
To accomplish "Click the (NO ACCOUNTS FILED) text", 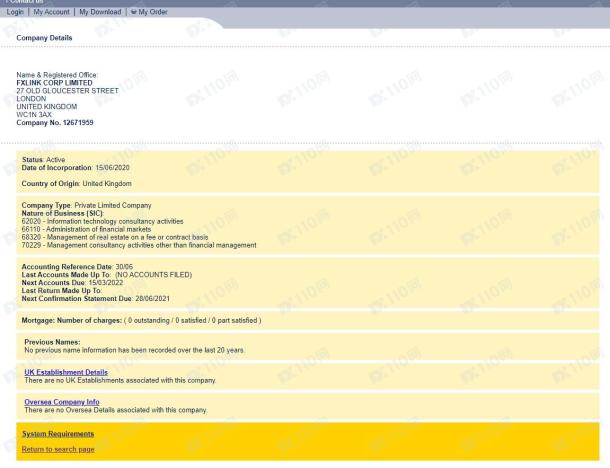I will click(154, 275).
